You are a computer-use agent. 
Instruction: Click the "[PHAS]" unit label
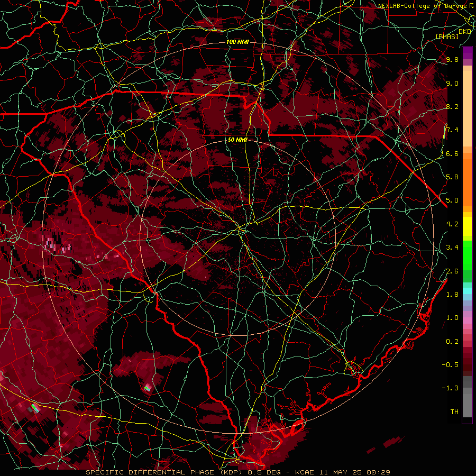[x=447, y=36]
